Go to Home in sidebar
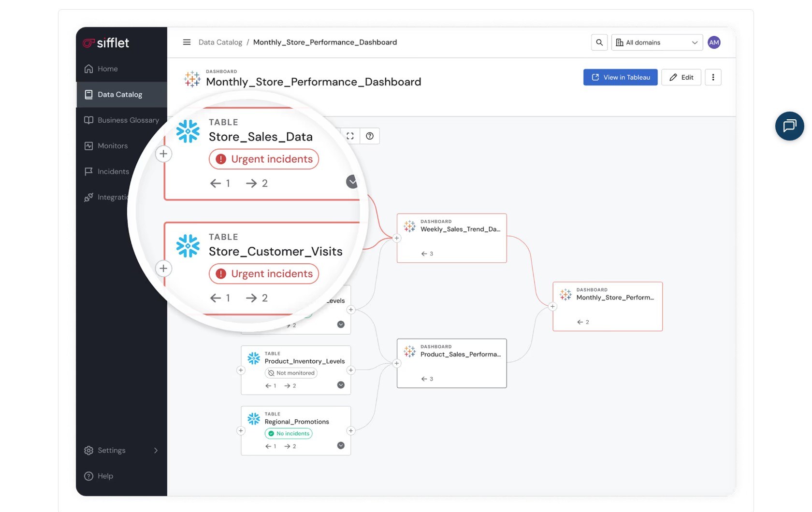The image size is (812, 512). click(121, 69)
